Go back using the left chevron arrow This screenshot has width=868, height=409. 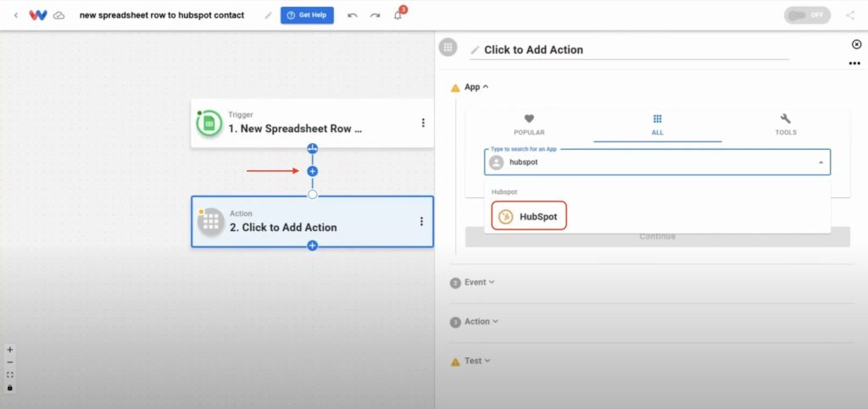tap(15, 15)
